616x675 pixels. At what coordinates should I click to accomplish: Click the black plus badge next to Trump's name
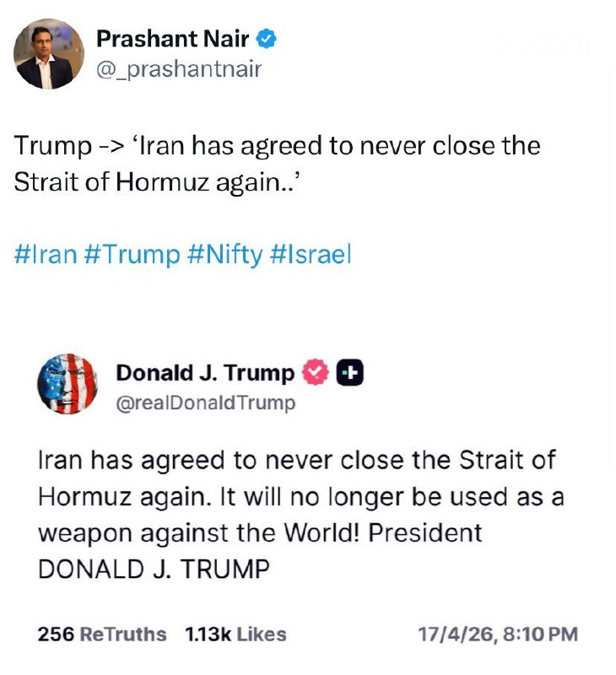point(350,373)
